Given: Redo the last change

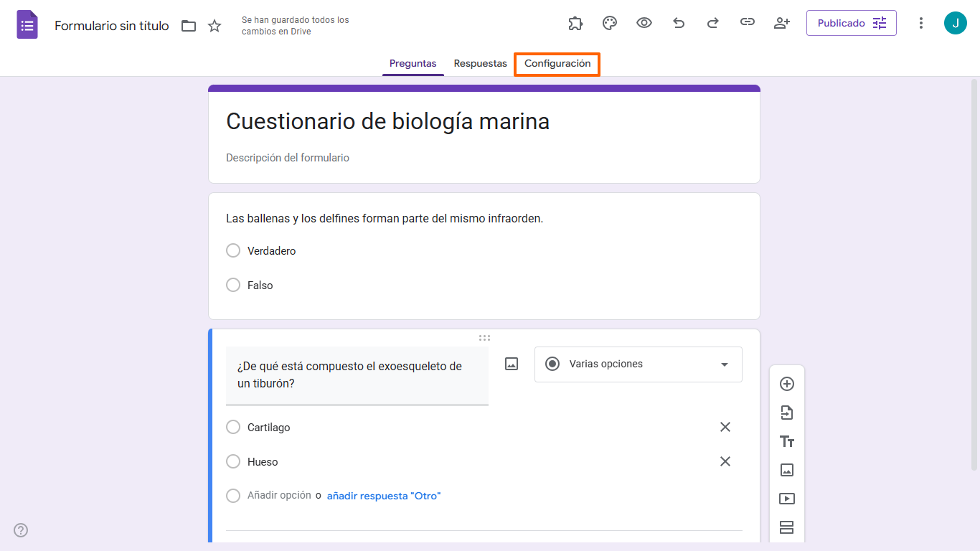Looking at the screenshot, I should click(712, 23).
